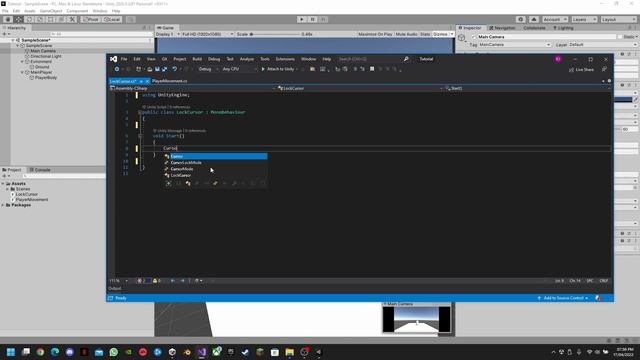Open Unity Collab settings gear icon

pos(520,19)
